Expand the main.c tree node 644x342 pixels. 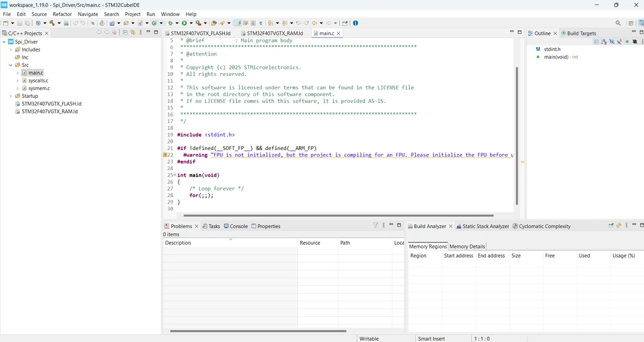click(x=17, y=73)
